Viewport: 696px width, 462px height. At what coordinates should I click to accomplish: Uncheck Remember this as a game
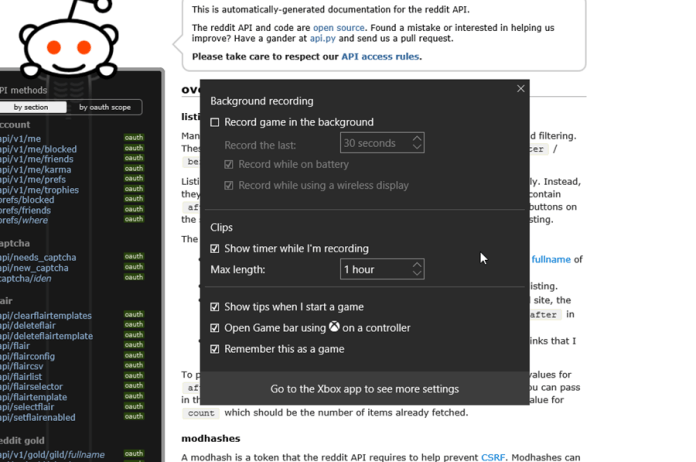215,349
